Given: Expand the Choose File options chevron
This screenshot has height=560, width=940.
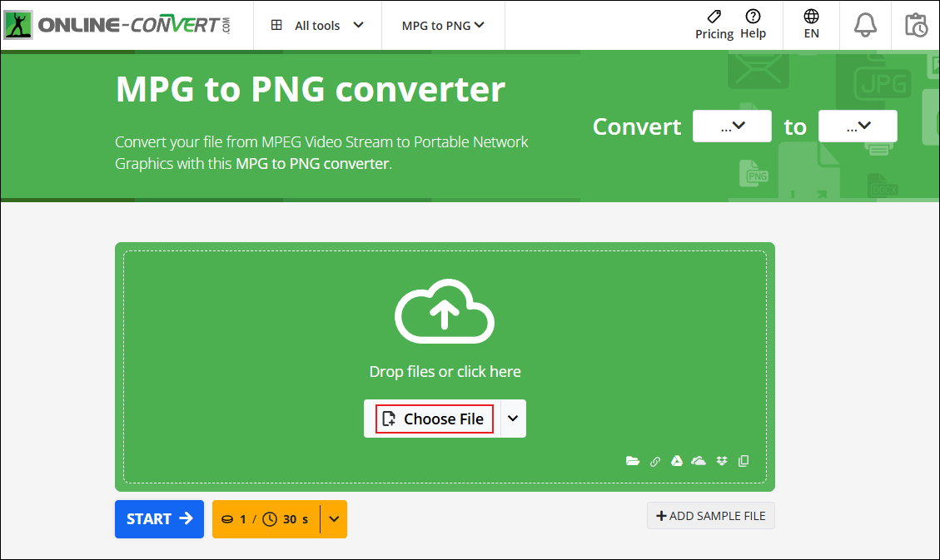Looking at the screenshot, I should [x=513, y=419].
